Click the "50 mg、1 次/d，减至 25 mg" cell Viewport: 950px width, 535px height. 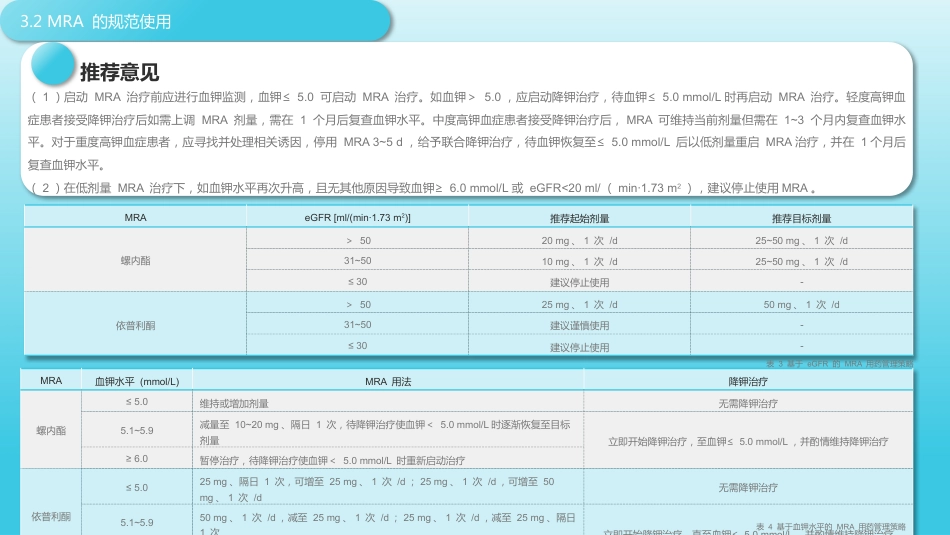point(388,523)
